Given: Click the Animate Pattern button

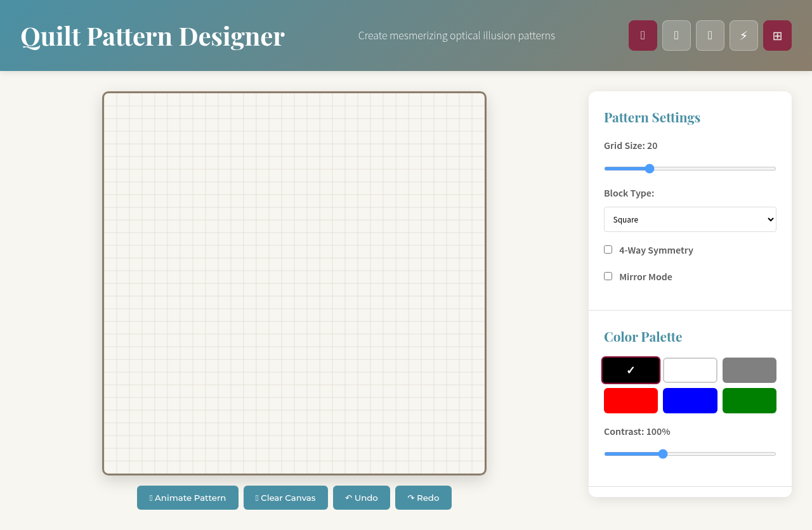Looking at the screenshot, I should point(187,498).
